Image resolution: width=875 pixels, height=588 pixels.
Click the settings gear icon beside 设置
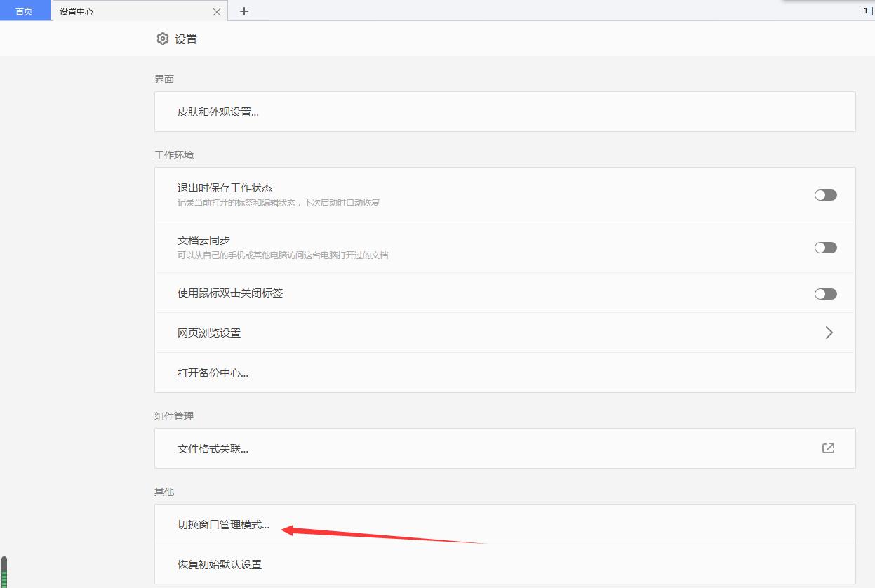pos(163,39)
